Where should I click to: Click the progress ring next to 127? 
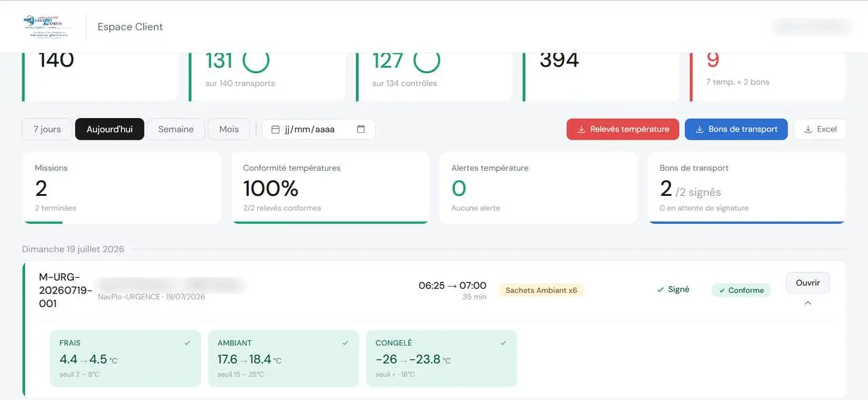coord(427,60)
